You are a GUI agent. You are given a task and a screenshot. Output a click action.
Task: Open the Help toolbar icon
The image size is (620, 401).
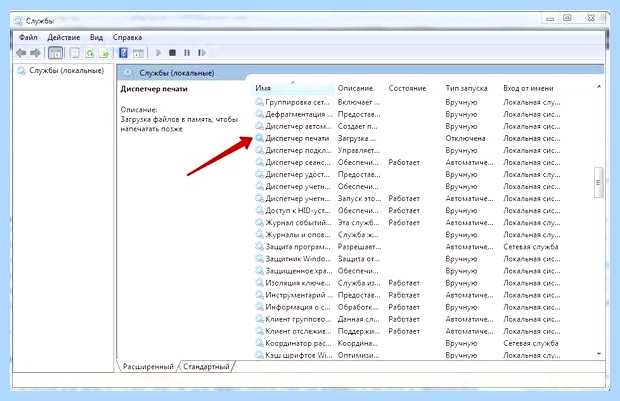pyautogui.click(x=123, y=53)
